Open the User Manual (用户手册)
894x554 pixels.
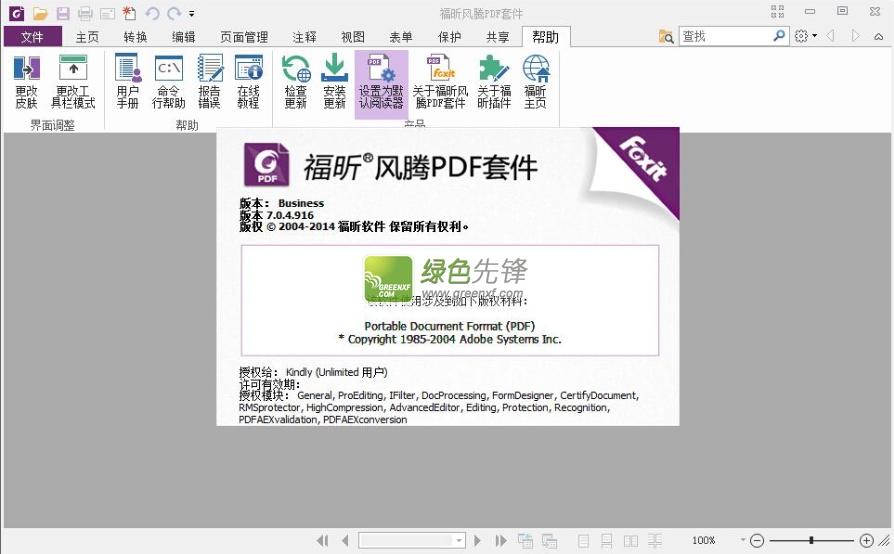pos(128,82)
